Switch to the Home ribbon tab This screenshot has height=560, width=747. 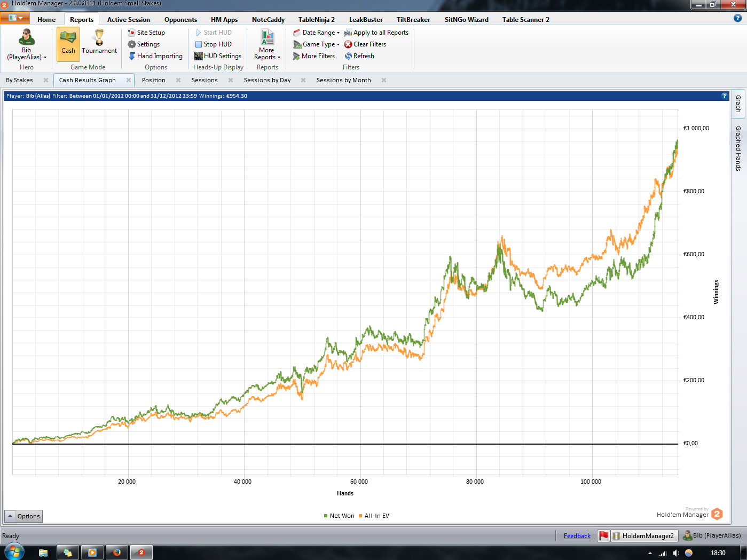coord(46,20)
